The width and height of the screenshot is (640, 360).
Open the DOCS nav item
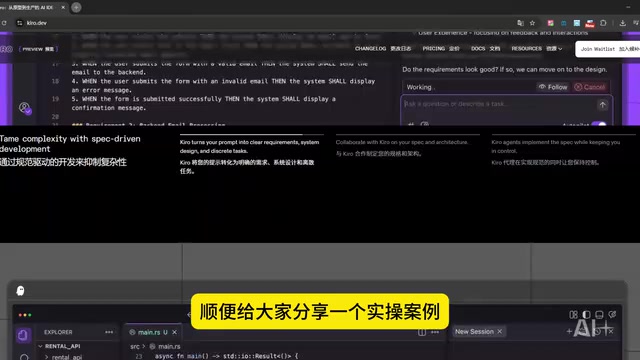pos(485,49)
